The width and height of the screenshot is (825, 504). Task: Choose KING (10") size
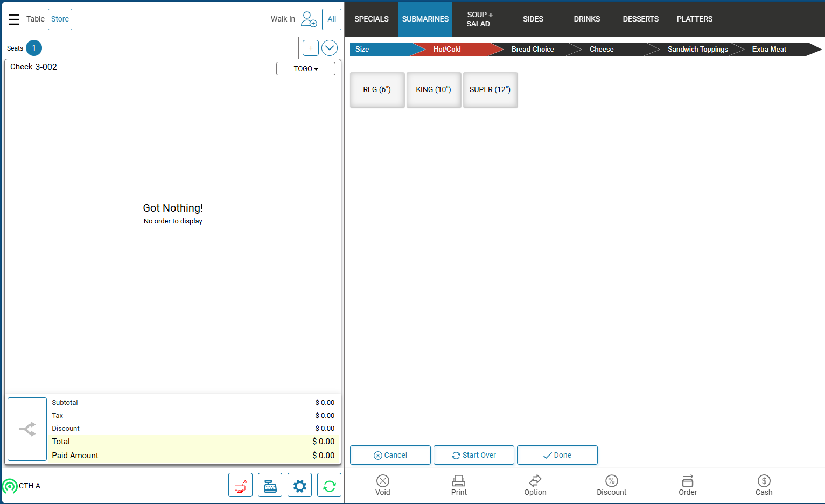coord(434,90)
